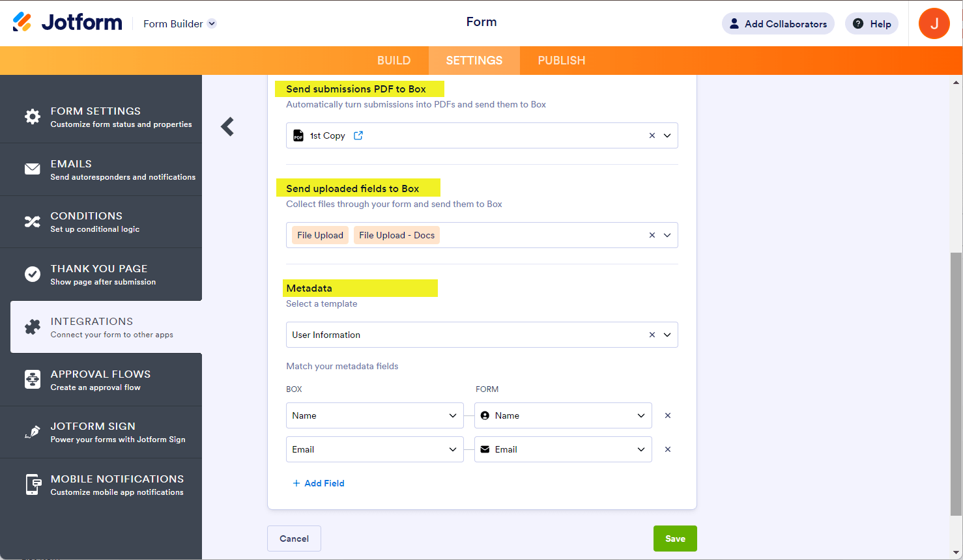Open 1st Copy PDF external link icon
The height and width of the screenshot is (560, 963).
(x=358, y=135)
